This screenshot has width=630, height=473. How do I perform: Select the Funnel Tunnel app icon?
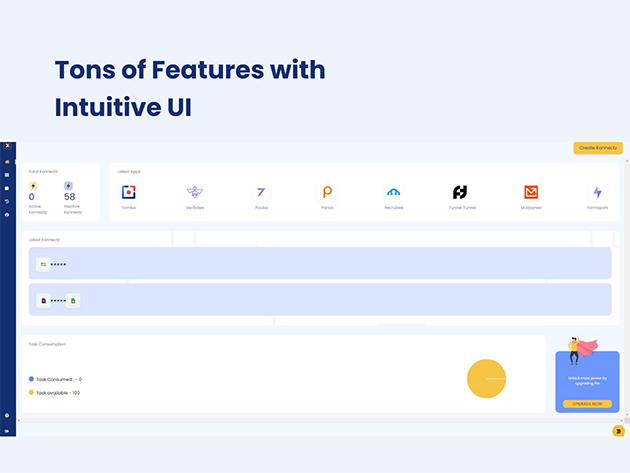[x=460, y=192]
